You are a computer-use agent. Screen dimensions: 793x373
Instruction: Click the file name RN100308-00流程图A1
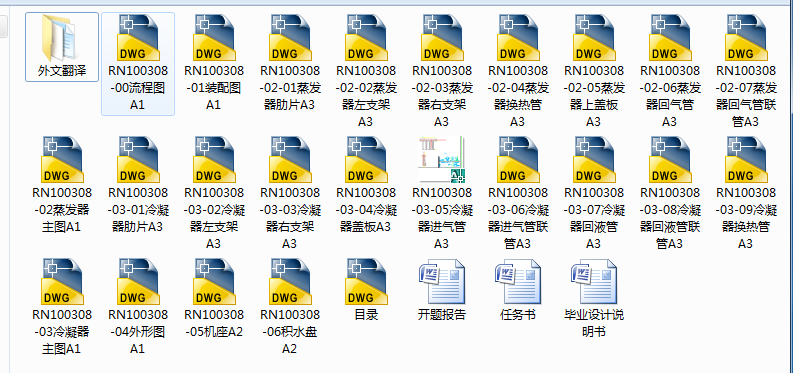coord(138,88)
